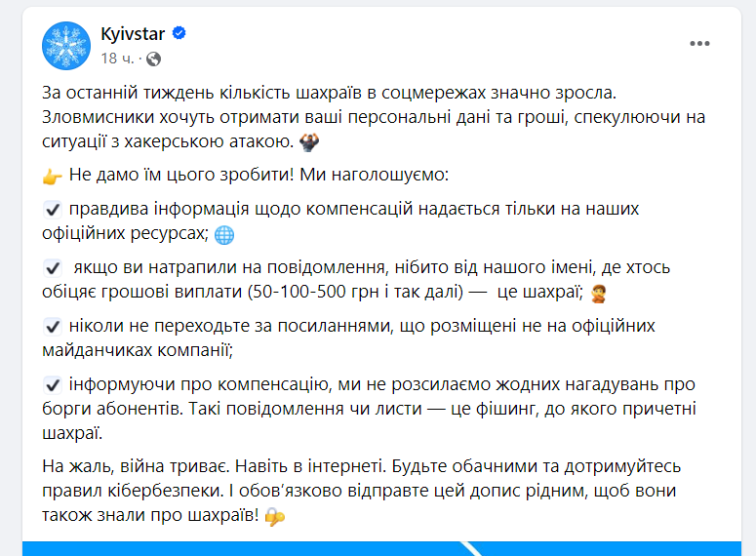Click the checkmark before "інформуючи про компенсацію"
This screenshot has height=556, width=756.
pos(53,384)
